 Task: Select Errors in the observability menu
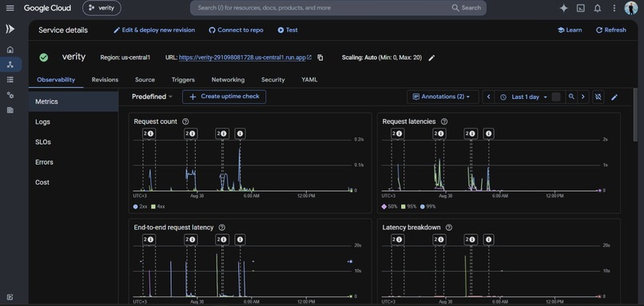[74, 162]
